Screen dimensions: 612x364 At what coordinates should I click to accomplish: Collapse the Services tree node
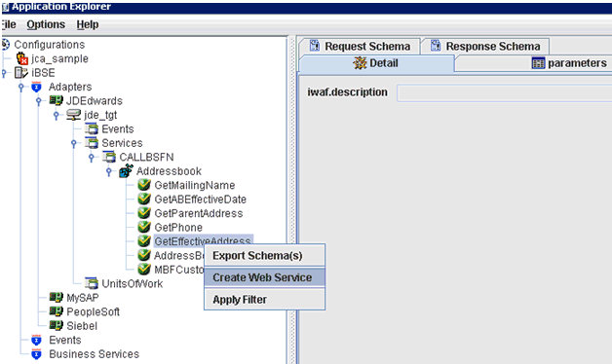pos(74,143)
